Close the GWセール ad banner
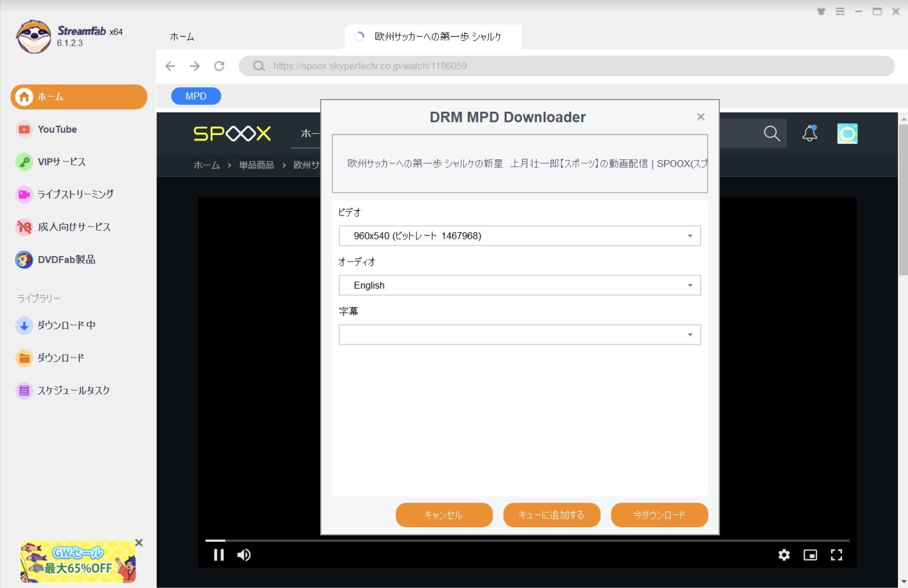 pos(139,543)
